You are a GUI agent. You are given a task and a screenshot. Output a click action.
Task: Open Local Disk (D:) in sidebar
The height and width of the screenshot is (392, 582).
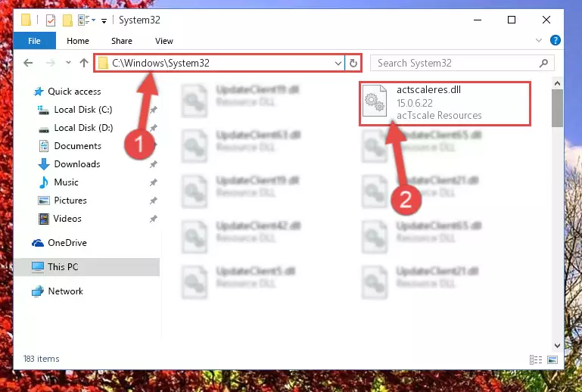click(83, 128)
